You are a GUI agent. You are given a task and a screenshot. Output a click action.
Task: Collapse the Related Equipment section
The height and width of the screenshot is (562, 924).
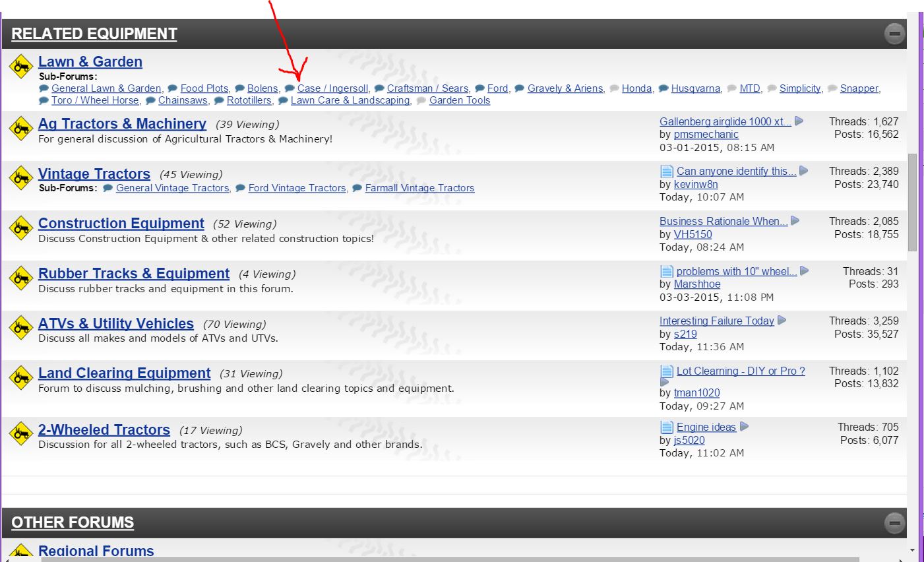coord(894,34)
